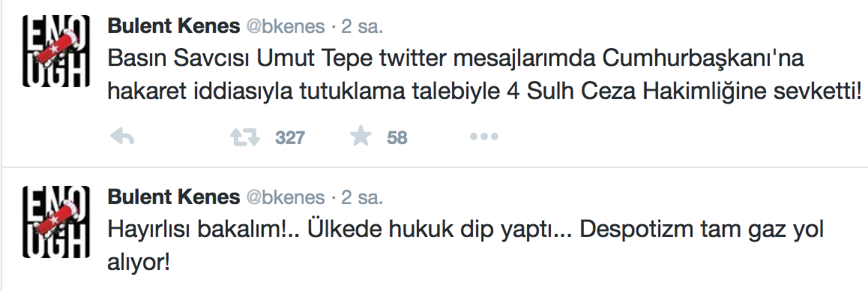Image resolution: width=868 pixels, height=291 pixels.
Task: View retweet count 327
Action: [289, 137]
